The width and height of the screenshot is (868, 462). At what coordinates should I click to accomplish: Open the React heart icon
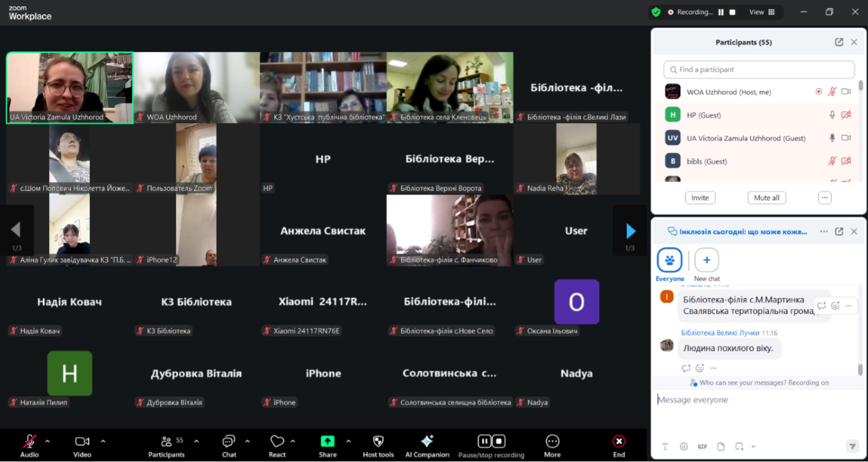[277, 442]
